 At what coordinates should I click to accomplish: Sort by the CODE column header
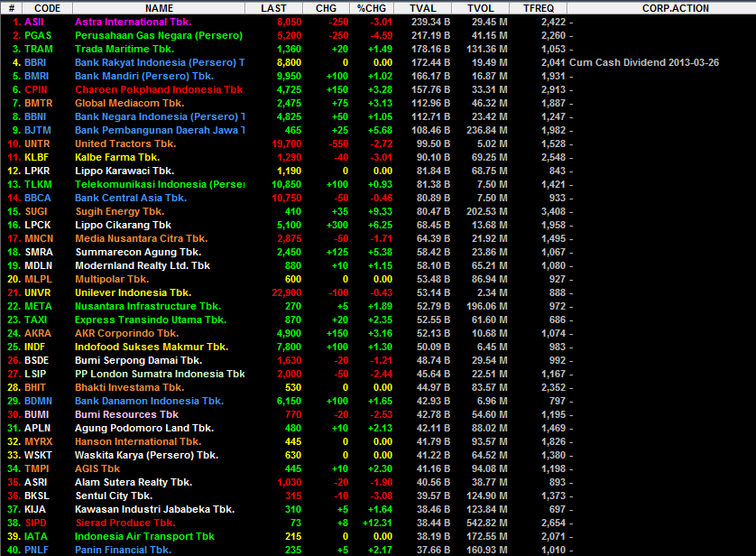(47, 8)
